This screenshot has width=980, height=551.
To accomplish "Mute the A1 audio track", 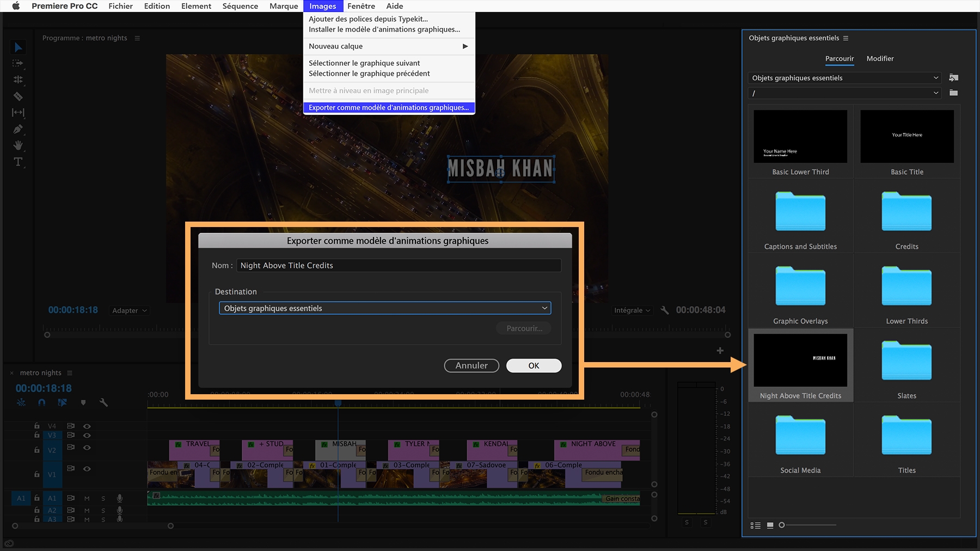I will click(x=86, y=498).
